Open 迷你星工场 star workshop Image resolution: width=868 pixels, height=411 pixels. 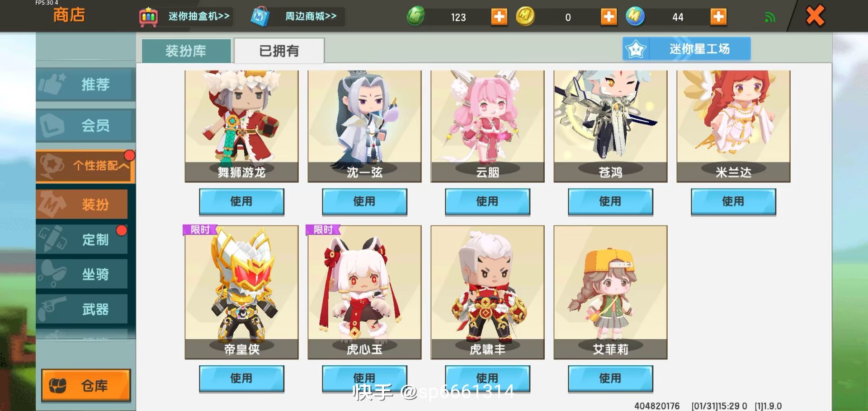click(686, 49)
